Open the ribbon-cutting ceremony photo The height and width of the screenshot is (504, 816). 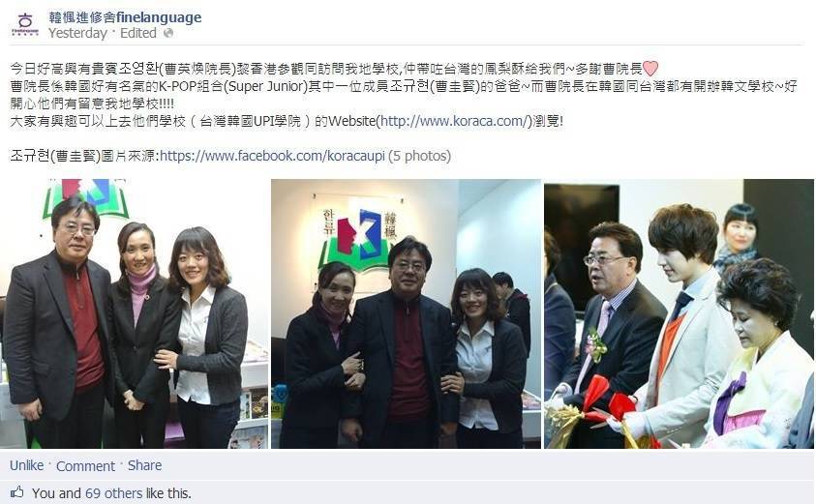(679, 313)
